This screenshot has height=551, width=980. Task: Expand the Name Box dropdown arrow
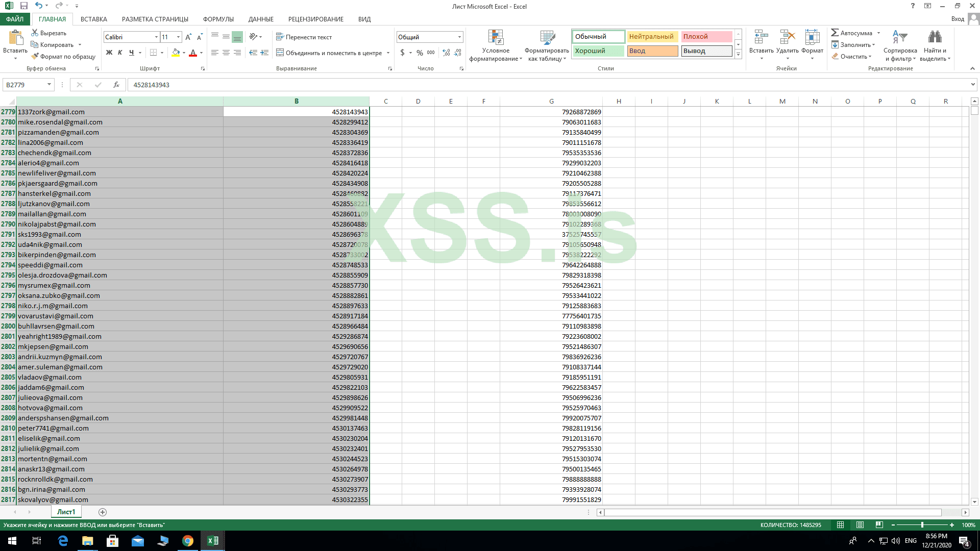[x=49, y=85]
